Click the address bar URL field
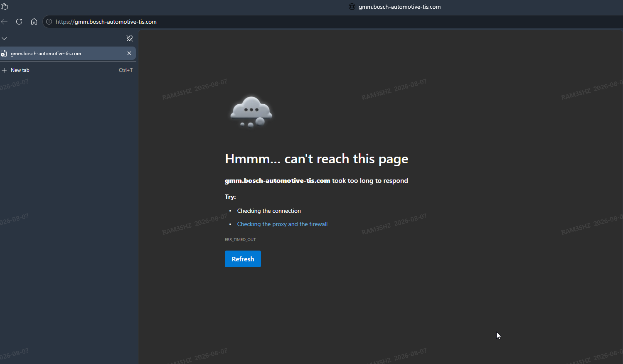 (332, 22)
